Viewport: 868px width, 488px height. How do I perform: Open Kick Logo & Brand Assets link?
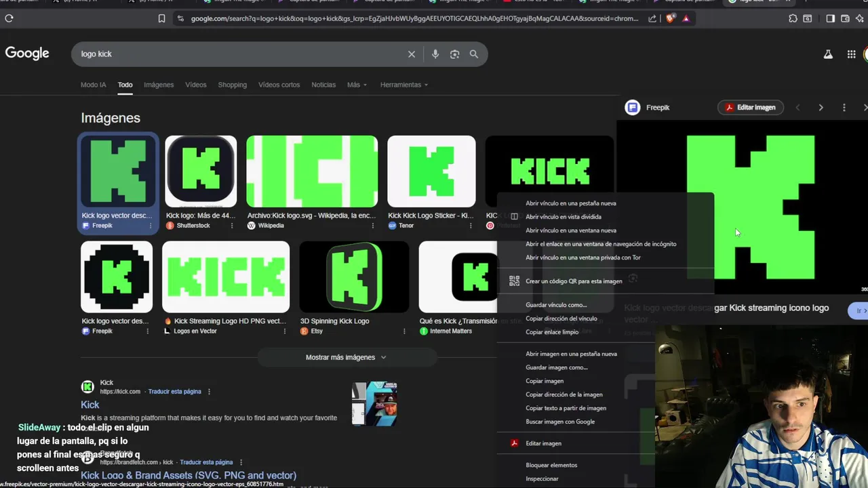coord(189,475)
